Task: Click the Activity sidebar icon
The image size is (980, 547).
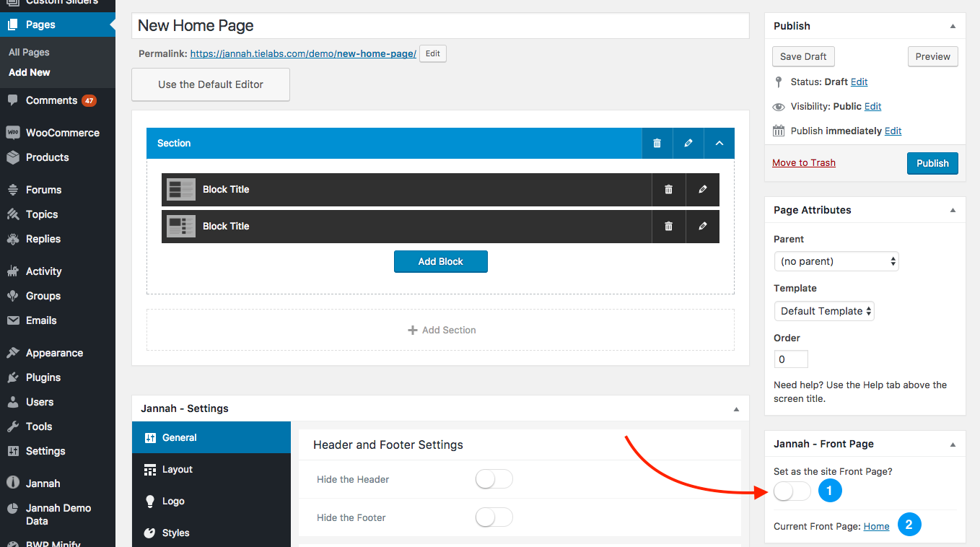Action: tap(12, 271)
